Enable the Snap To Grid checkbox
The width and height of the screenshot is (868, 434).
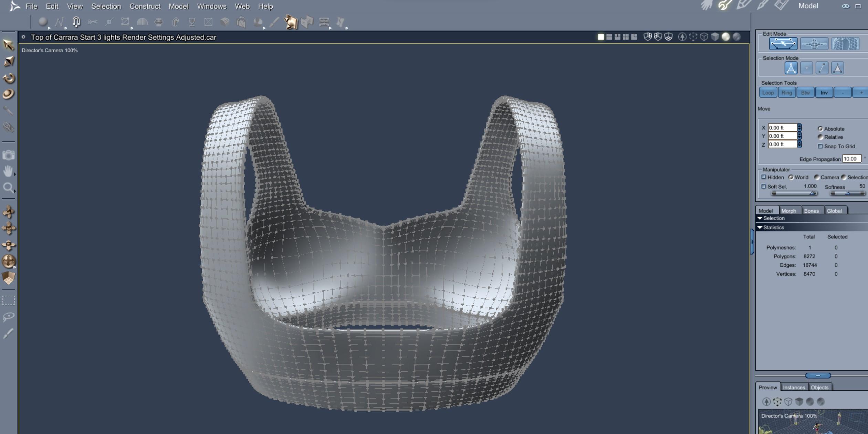pyautogui.click(x=820, y=146)
